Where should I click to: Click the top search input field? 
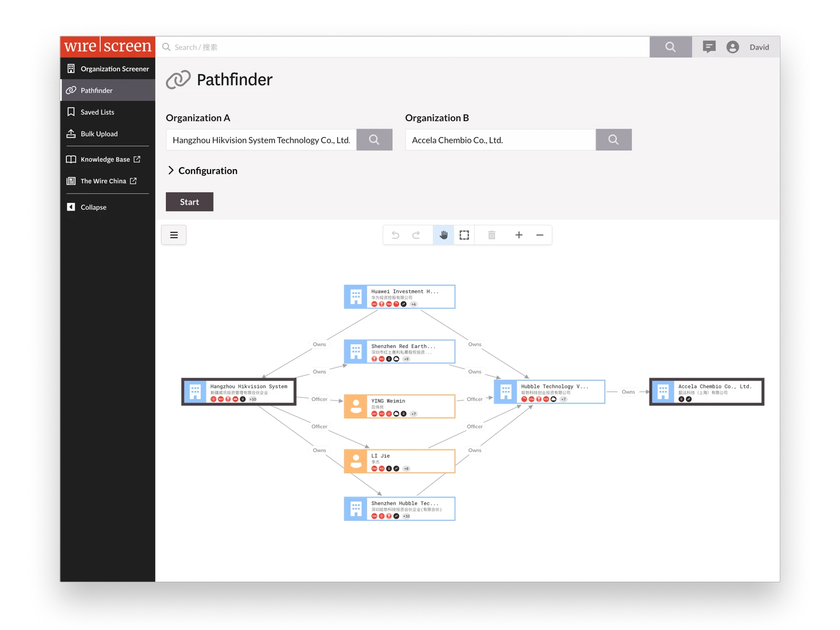pos(403,47)
